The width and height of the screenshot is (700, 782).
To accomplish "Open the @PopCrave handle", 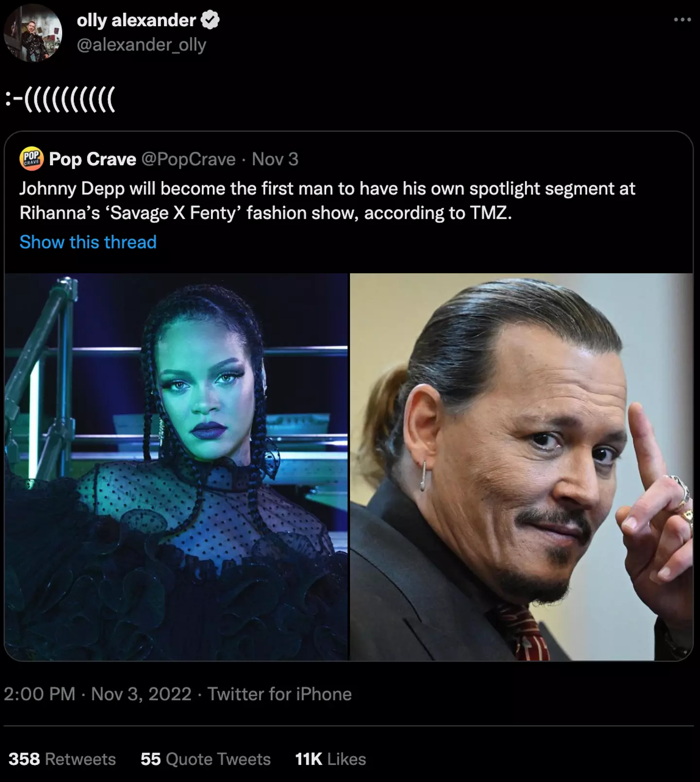I will 189,159.
